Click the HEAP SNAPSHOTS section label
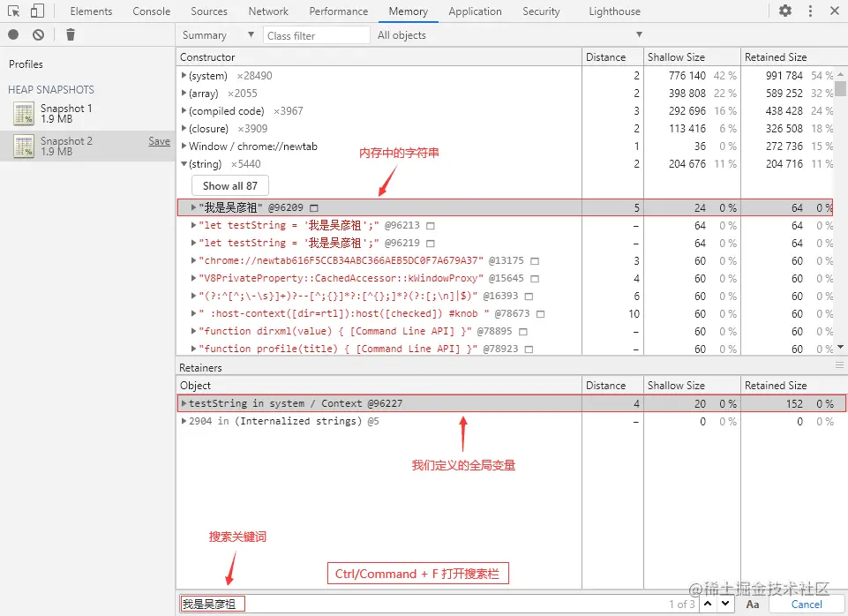Image resolution: width=848 pixels, height=616 pixels. [x=51, y=90]
